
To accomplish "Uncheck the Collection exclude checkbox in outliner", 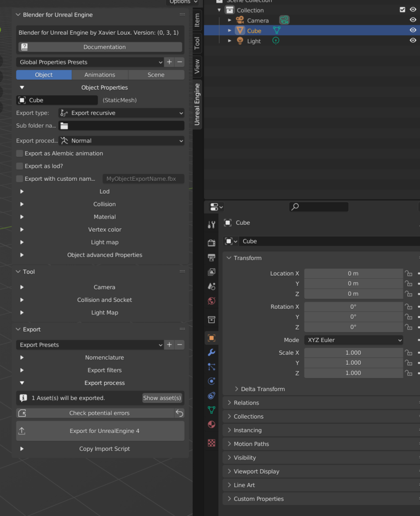I will 402,10.
